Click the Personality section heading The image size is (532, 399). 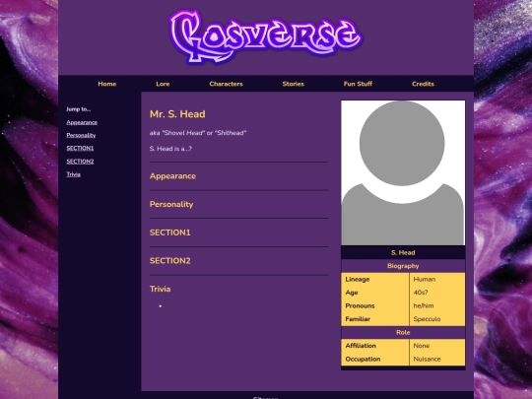171,204
